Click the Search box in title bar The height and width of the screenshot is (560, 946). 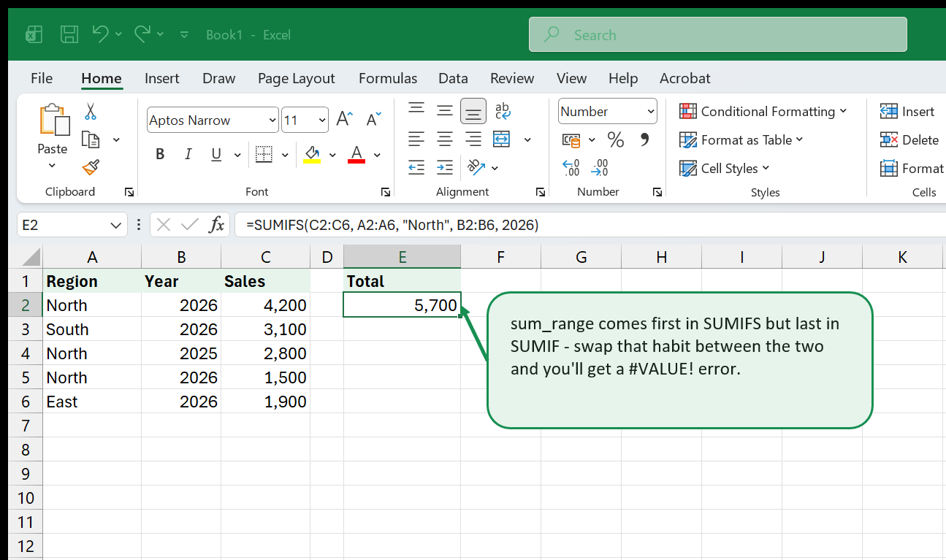pos(718,34)
